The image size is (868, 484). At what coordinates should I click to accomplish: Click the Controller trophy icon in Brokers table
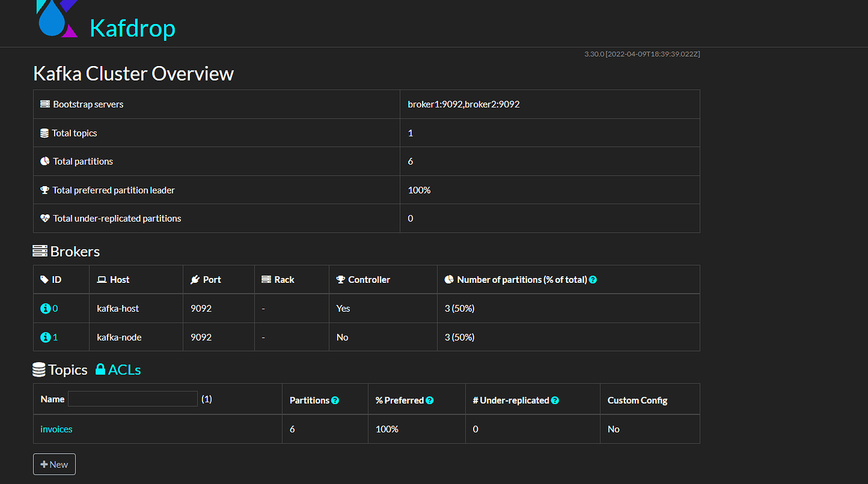coord(341,280)
